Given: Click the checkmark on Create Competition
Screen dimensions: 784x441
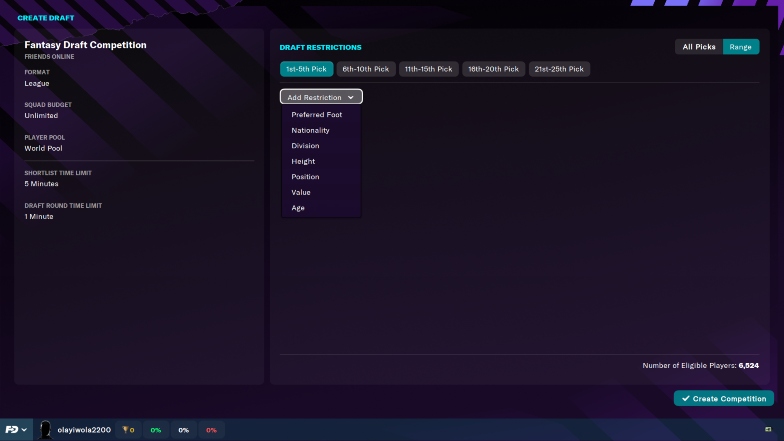Looking at the screenshot, I should pos(686,398).
